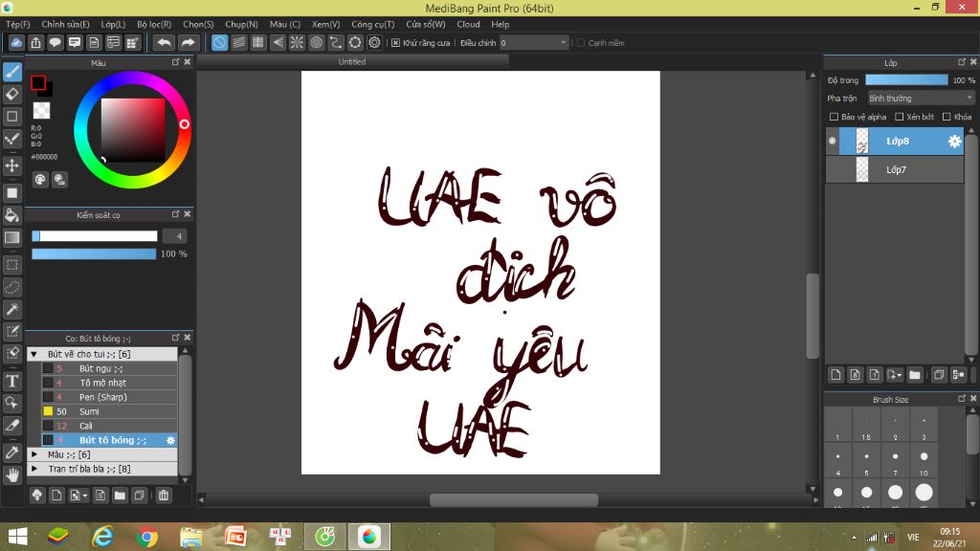The width and height of the screenshot is (980, 551).
Task: Enable Canh mềm checkbox
Action: point(581,43)
